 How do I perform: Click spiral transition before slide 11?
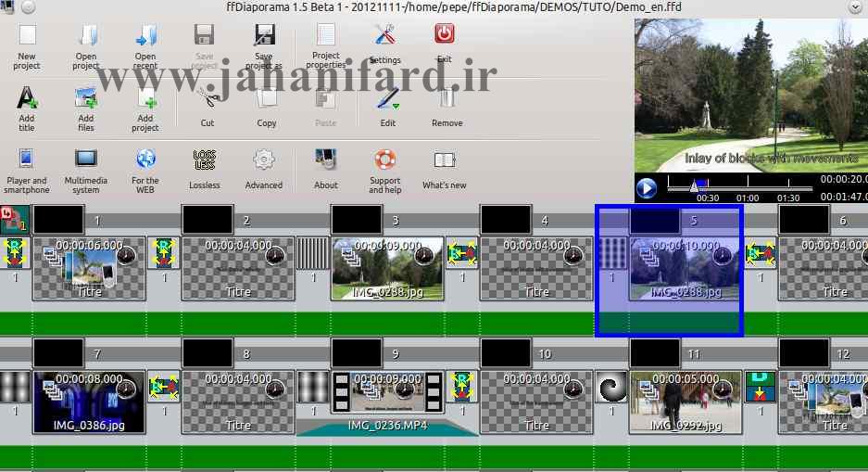611,387
